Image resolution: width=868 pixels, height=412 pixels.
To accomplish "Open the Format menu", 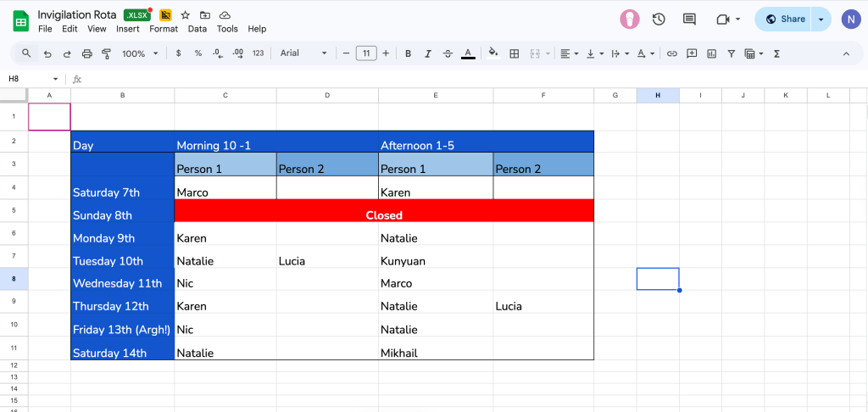I will (164, 29).
